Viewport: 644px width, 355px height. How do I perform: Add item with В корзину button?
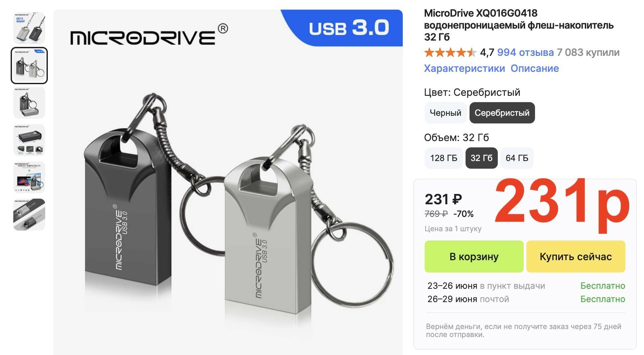474,257
